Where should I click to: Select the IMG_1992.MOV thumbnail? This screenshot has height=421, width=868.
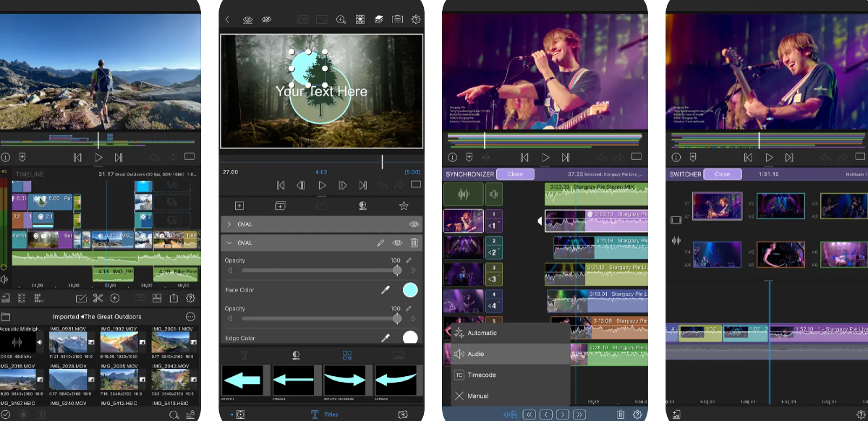119,344
